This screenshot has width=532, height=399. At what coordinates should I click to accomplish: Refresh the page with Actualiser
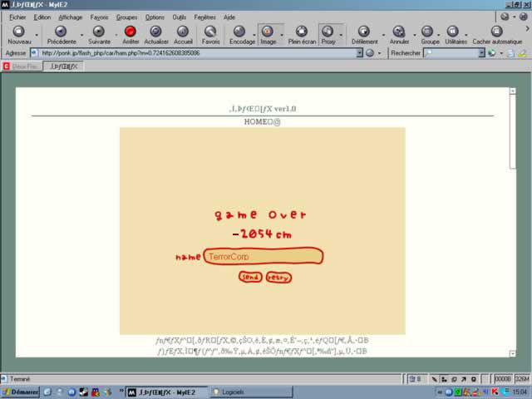(x=155, y=32)
